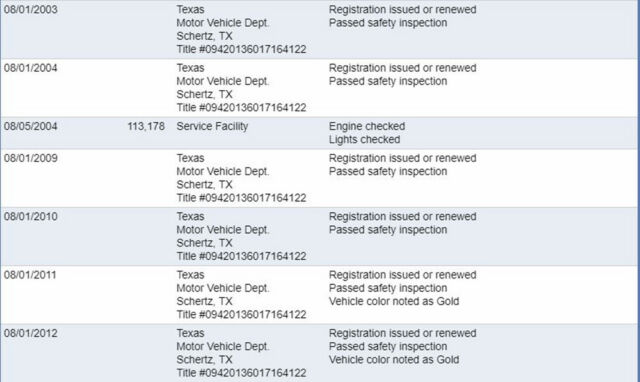Click Schertz, TX in the 2009 row

(204, 184)
